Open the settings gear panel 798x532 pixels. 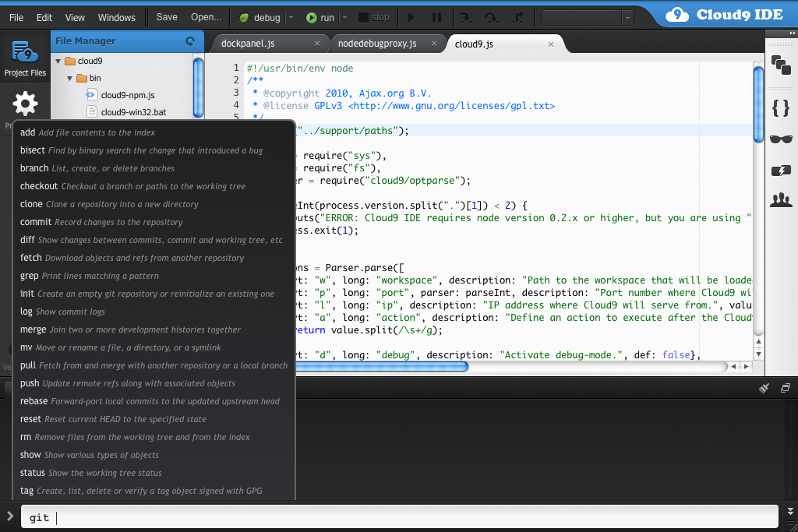pyautogui.click(x=26, y=103)
